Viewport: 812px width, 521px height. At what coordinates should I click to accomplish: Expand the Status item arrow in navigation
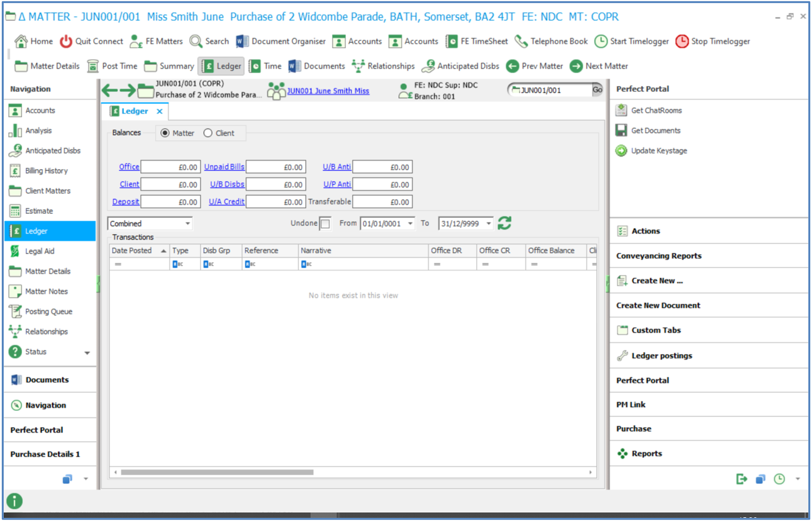[x=87, y=353]
